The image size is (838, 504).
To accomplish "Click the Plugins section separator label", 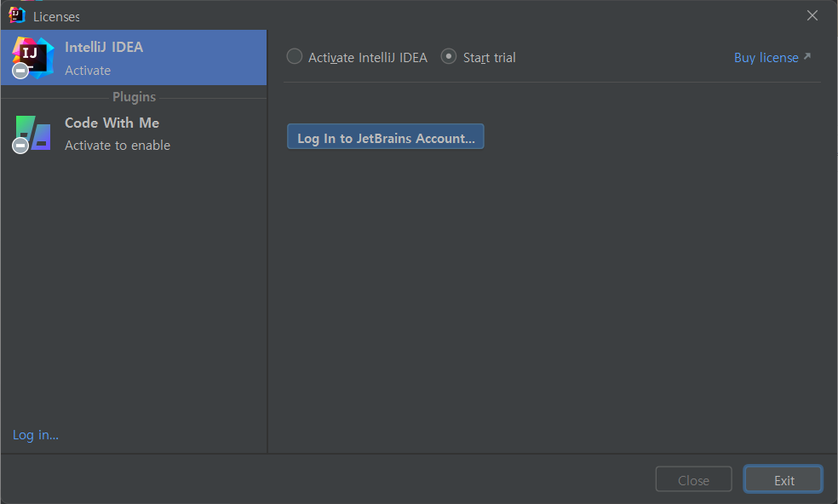I will (135, 97).
